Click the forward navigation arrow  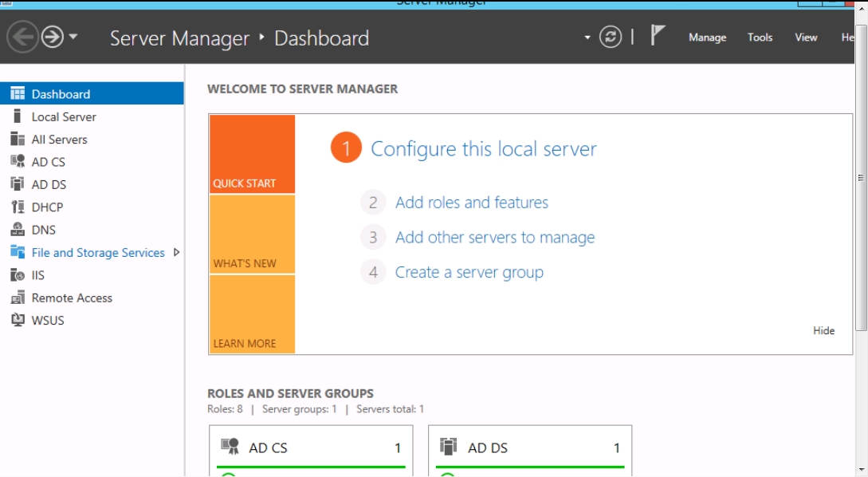point(53,37)
